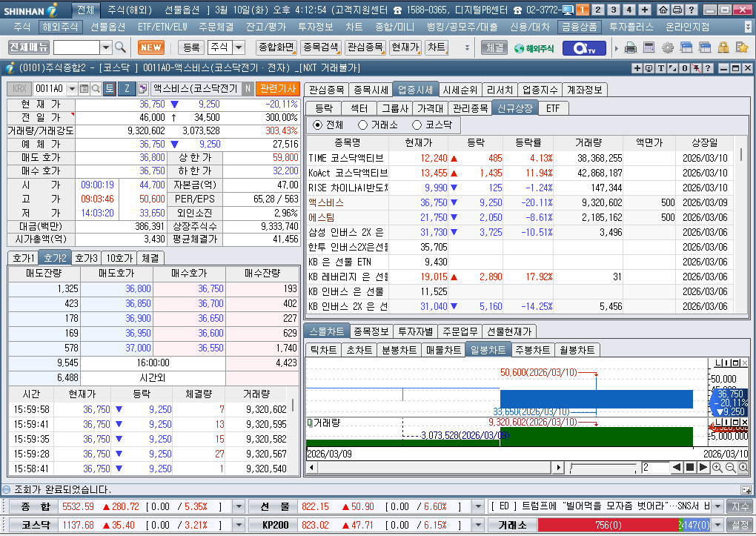Expand the 종합 index ticker dropdown
Image resolution: width=756 pixels, height=536 pixels.
[239, 506]
